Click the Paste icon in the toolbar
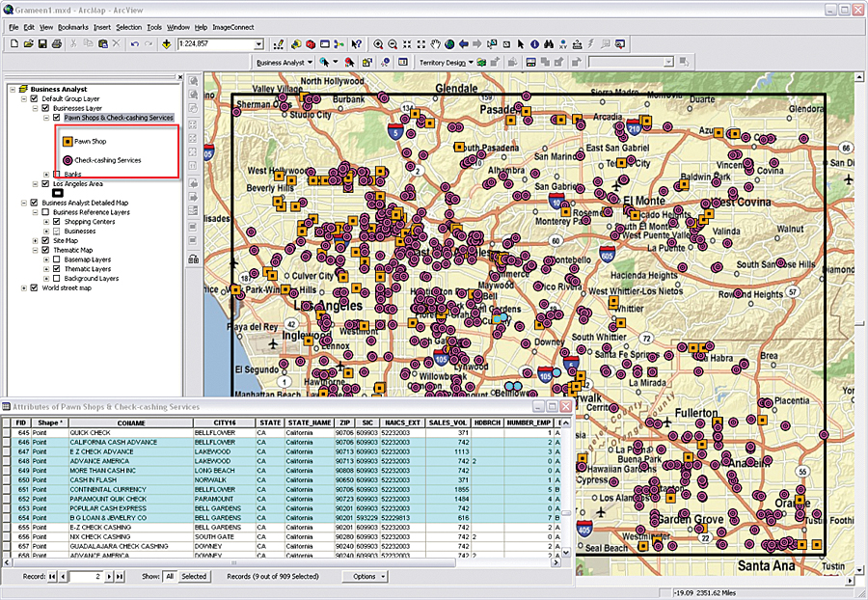 pyautogui.click(x=102, y=43)
